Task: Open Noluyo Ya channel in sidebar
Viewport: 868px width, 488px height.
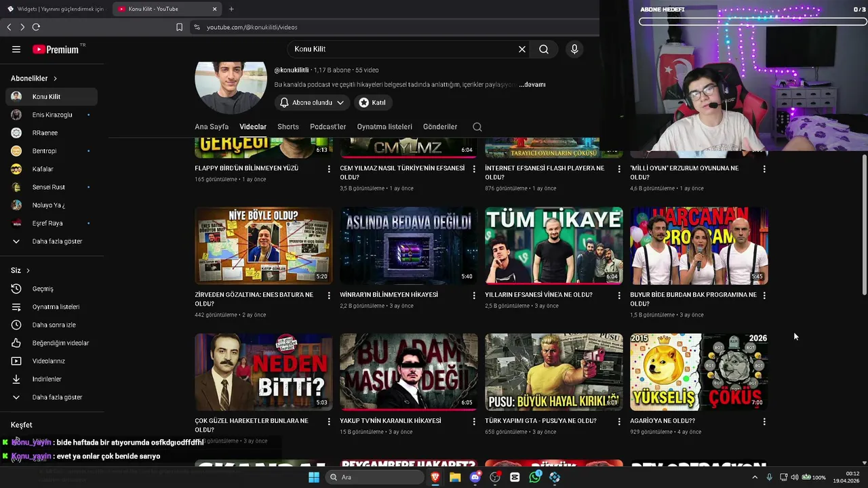Action: point(52,205)
